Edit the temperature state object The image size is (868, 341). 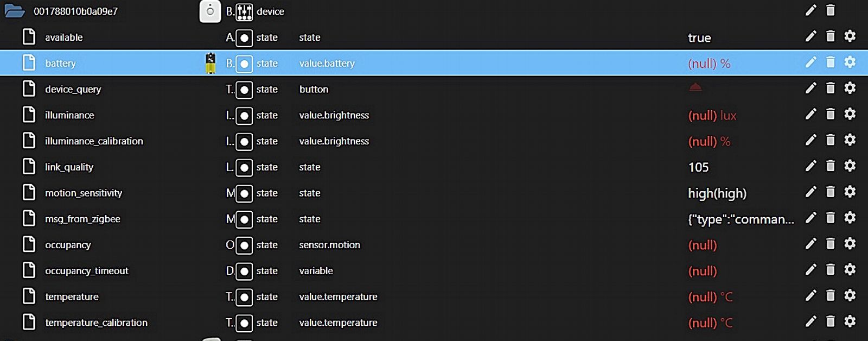click(x=810, y=295)
